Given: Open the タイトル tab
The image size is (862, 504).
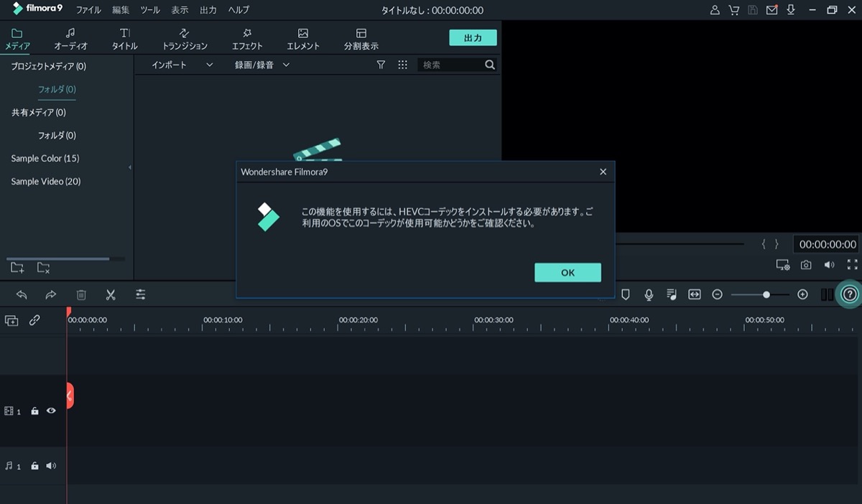Looking at the screenshot, I should (124, 39).
